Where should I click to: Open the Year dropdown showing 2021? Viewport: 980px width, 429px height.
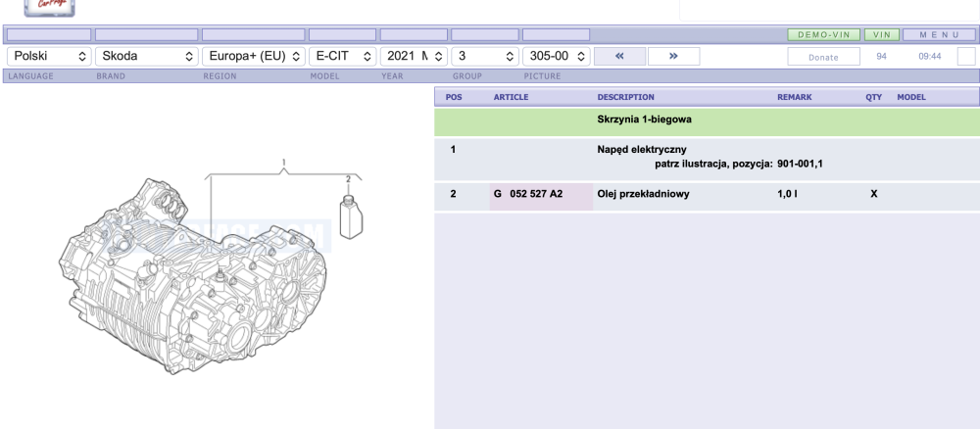click(414, 56)
